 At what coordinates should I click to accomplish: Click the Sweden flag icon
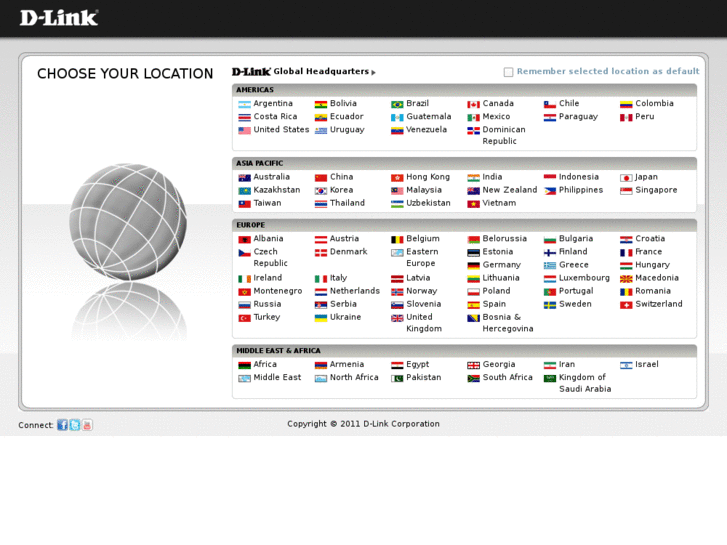[x=550, y=305]
